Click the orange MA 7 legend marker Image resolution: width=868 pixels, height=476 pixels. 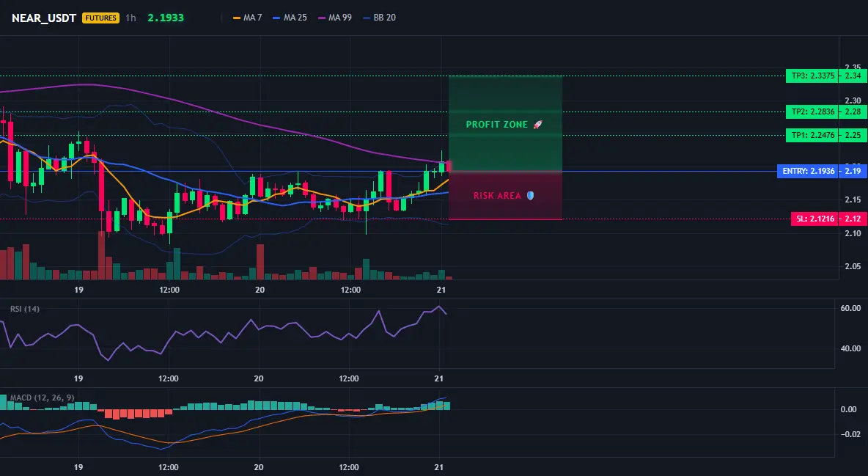coord(237,18)
